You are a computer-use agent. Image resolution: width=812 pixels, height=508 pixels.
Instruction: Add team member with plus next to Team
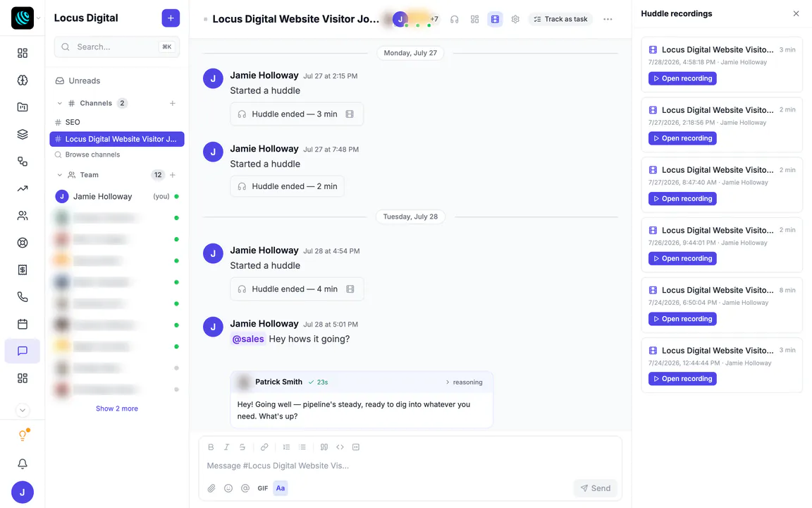click(x=173, y=175)
